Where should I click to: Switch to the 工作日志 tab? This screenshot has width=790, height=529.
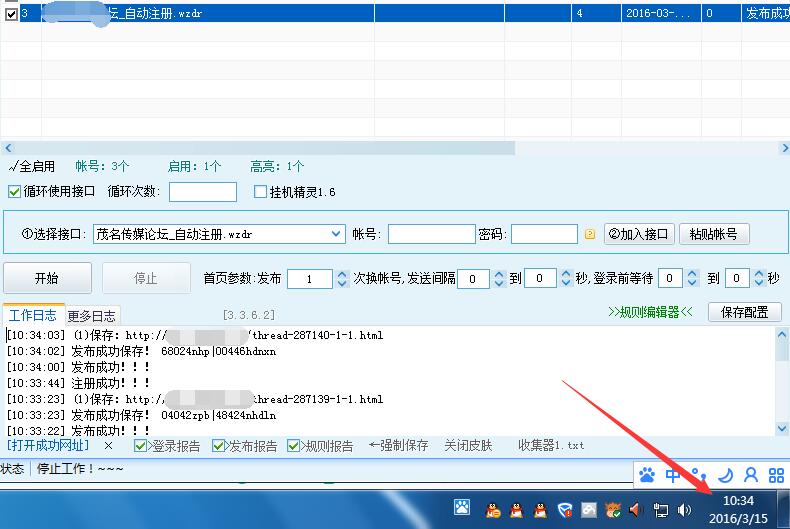click(33, 315)
